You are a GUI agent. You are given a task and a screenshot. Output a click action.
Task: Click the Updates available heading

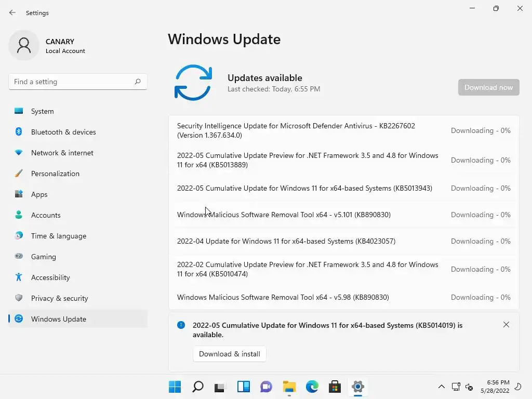click(x=264, y=78)
